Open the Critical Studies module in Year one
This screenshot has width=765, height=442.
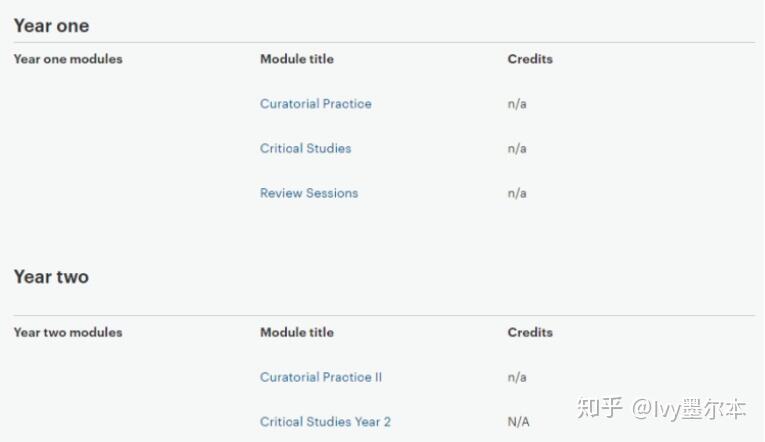click(305, 149)
